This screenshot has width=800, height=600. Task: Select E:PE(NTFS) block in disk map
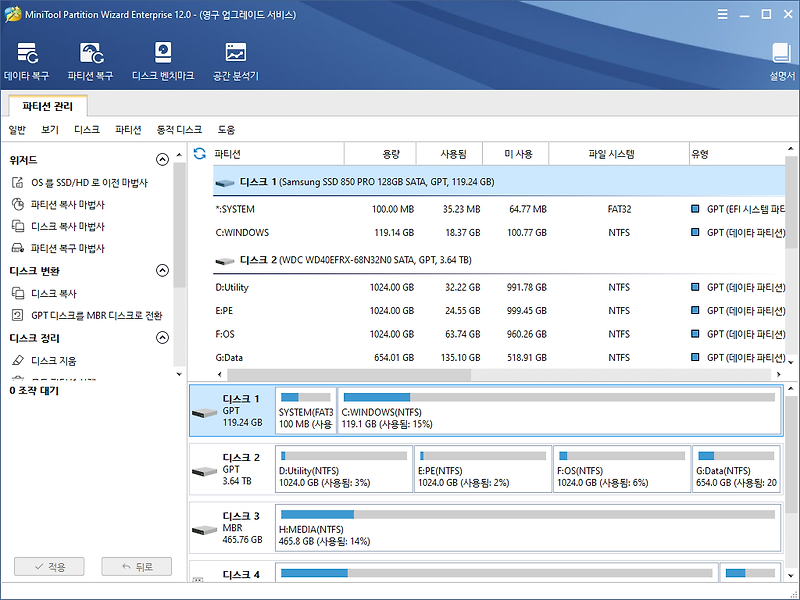[x=483, y=469]
